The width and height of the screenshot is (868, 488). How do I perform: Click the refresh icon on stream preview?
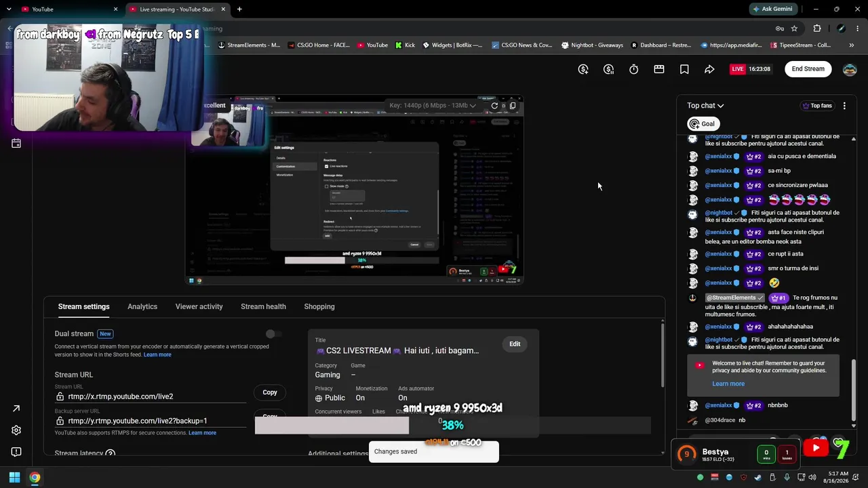494,105
